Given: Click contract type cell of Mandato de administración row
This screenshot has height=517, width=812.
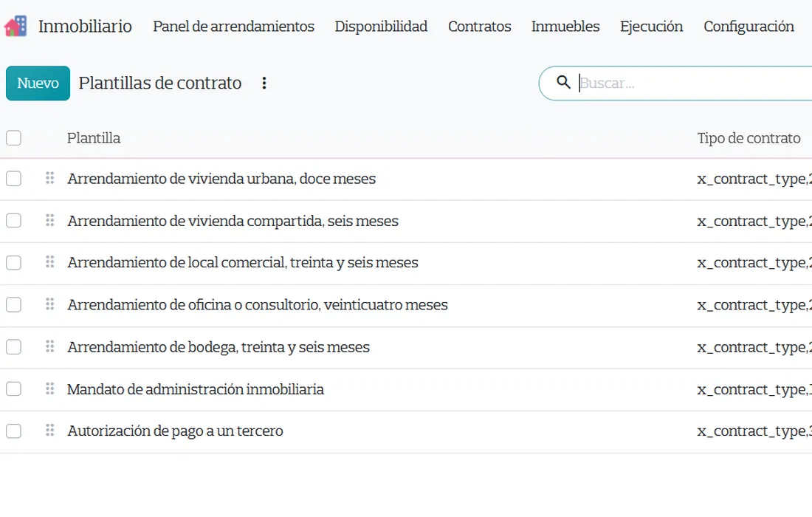Looking at the screenshot, I should [754, 390].
